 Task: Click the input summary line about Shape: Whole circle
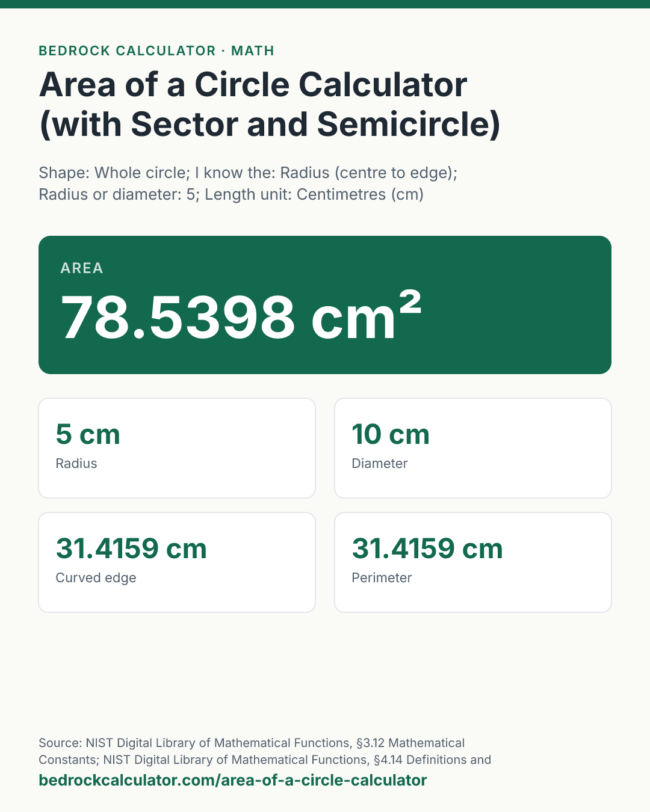click(248, 183)
